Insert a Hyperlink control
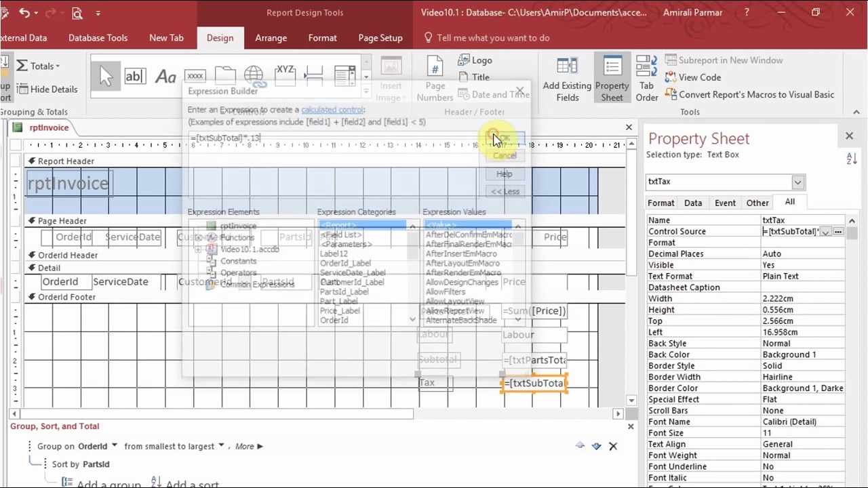This screenshot has height=488, width=868. tap(254, 76)
